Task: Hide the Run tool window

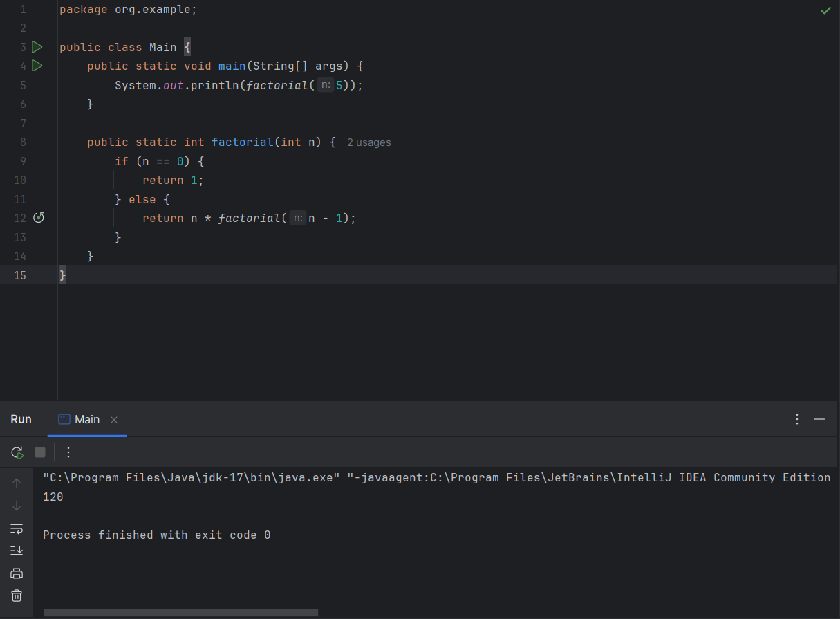Action: coord(819,419)
